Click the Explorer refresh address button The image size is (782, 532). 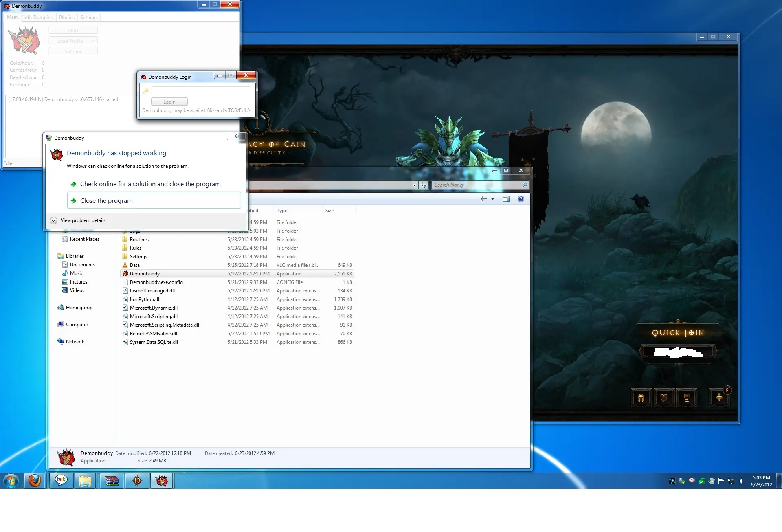[424, 185]
